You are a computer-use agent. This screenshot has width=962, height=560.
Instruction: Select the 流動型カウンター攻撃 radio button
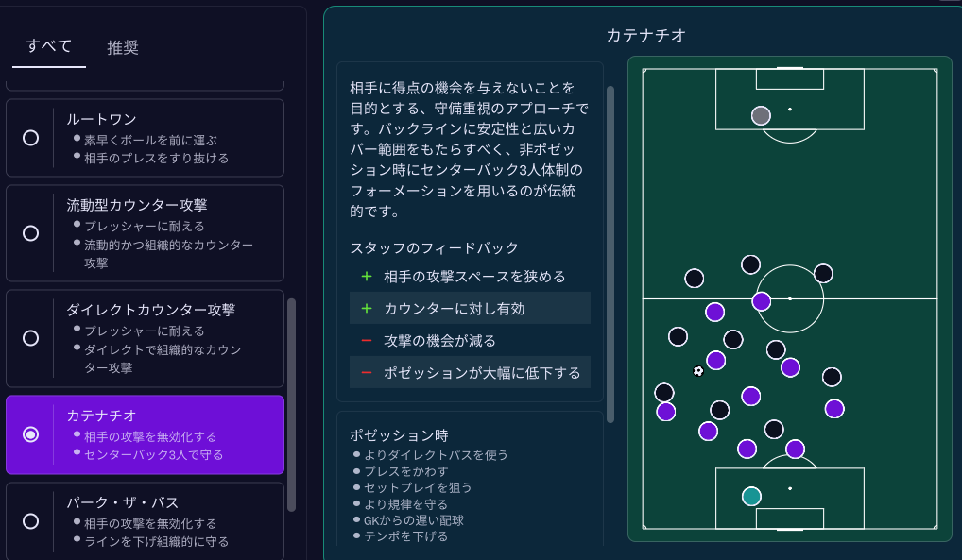click(31, 231)
